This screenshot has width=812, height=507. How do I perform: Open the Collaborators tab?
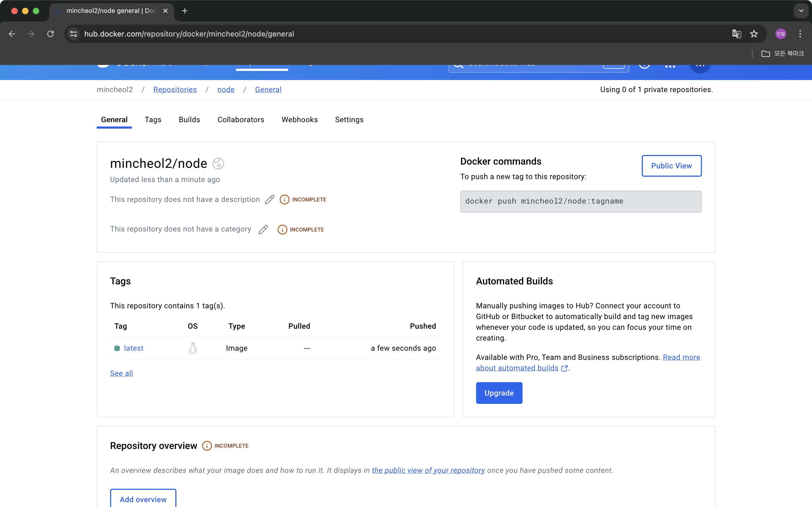241,120
